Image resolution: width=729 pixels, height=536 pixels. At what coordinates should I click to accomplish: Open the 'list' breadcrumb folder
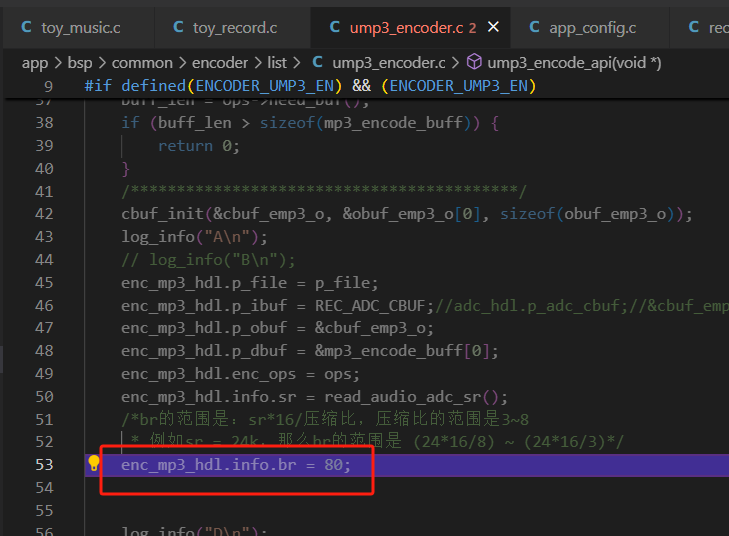(x=277, y=63)
